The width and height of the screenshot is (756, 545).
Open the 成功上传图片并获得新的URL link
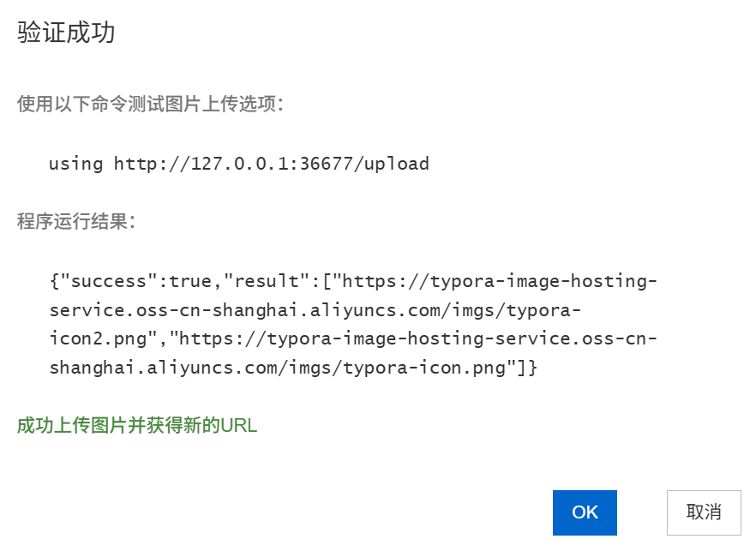(136, 425)
